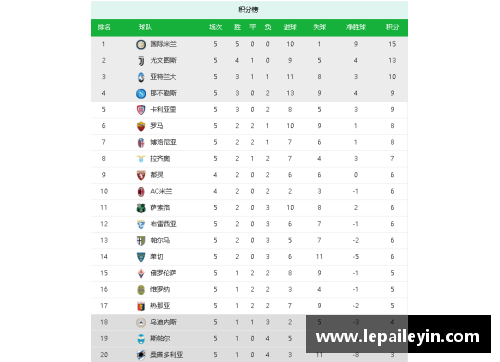Select the Atalanta team badge
500x362 pixels.
pos(141,77)
